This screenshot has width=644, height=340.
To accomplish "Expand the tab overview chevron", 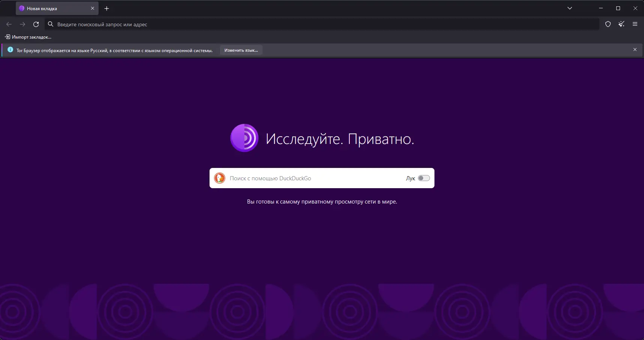I will (570, 8).
